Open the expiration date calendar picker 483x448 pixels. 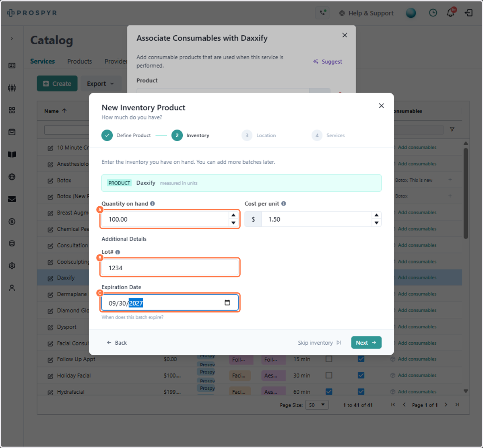pyautogui.click(x=227, y=303)
